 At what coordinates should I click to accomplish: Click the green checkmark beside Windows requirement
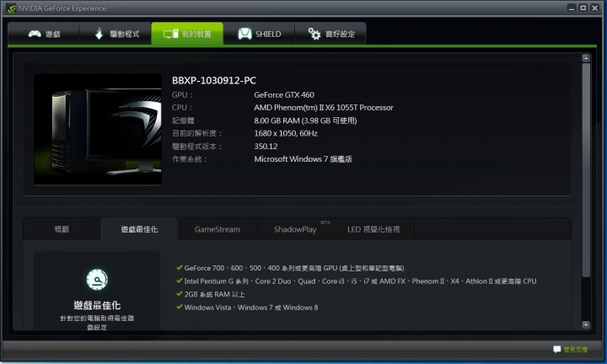coord(180,307)
